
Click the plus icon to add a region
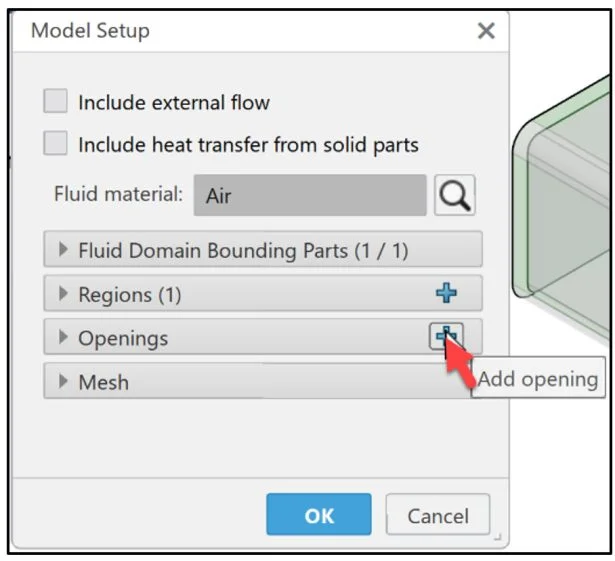[446, 293]
